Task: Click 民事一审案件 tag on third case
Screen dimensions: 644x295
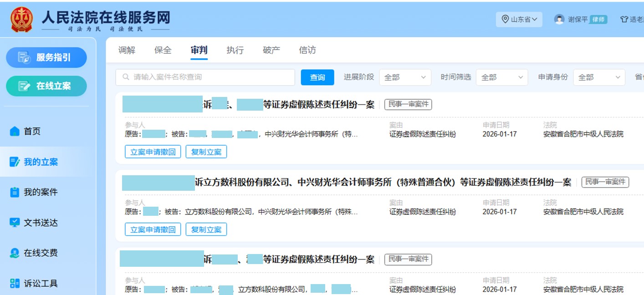Action: click(408, 259)
